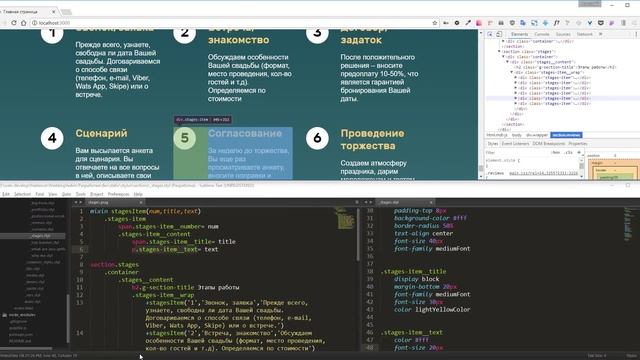Click the shield extension icon
This screenshot has height=360, width=640.
coord(512,23)
